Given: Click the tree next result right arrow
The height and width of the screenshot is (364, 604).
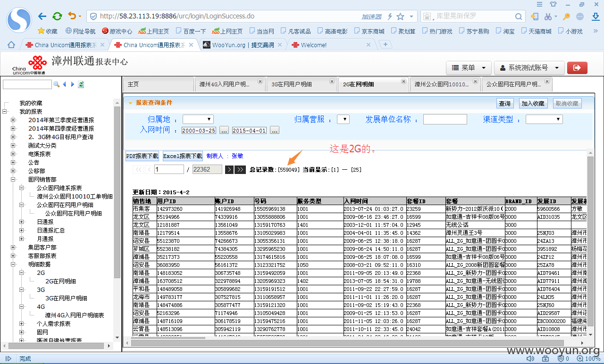Looking at the screenshot, I should pyautogui.click(x=73, y=84).
